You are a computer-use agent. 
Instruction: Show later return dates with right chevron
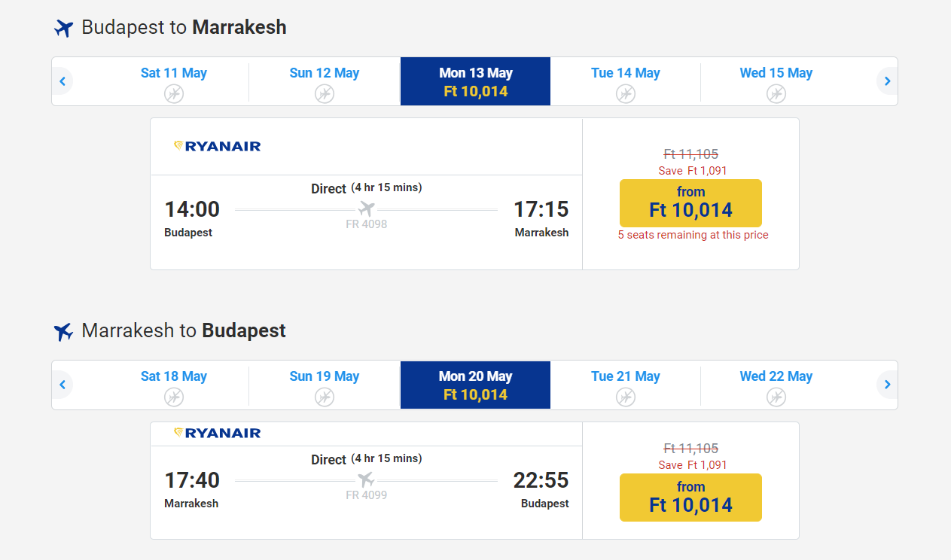coord(887,385)
